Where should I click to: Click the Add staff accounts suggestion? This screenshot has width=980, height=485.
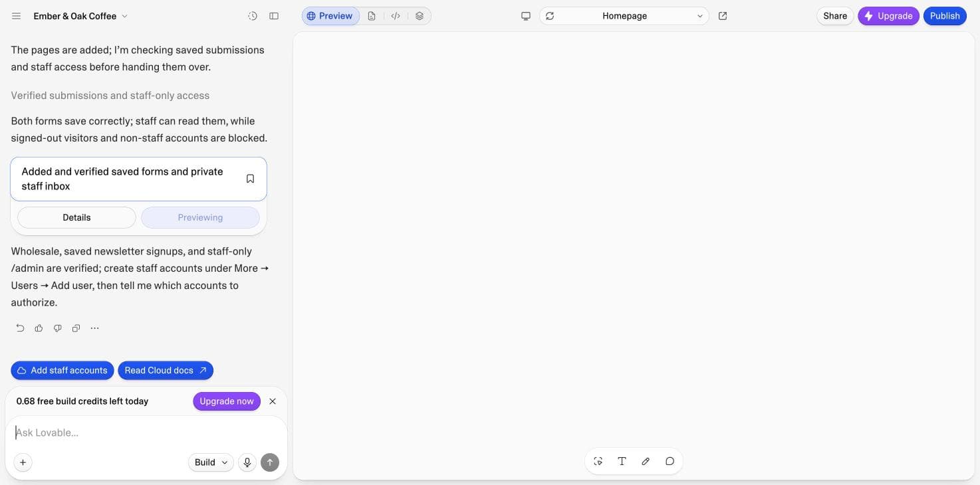(x=62, y=371)
